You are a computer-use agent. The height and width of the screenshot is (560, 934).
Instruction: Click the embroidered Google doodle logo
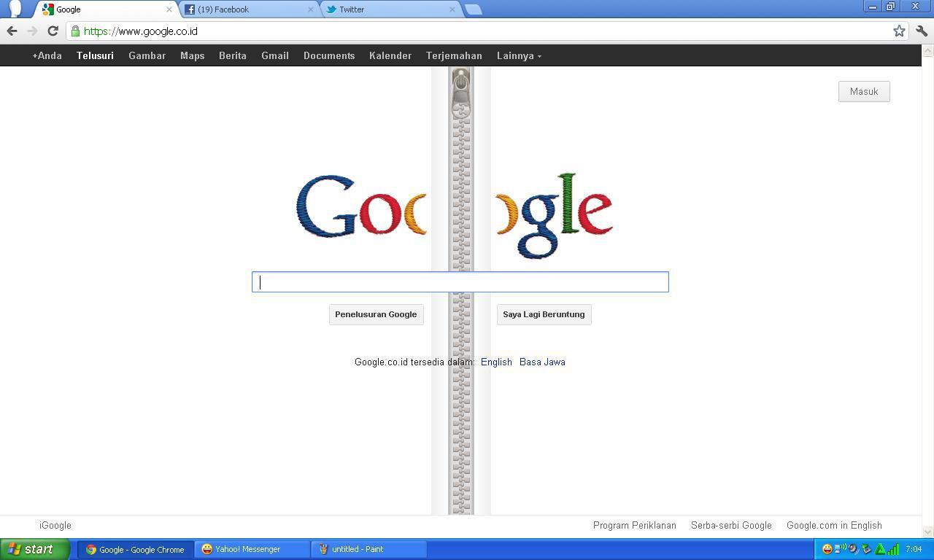[454, 215]
